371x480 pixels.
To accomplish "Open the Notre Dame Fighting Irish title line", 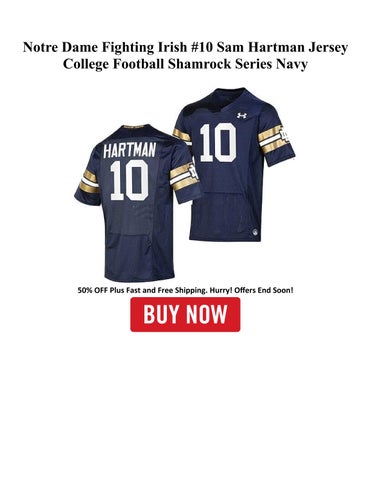I will coord(185,47).
